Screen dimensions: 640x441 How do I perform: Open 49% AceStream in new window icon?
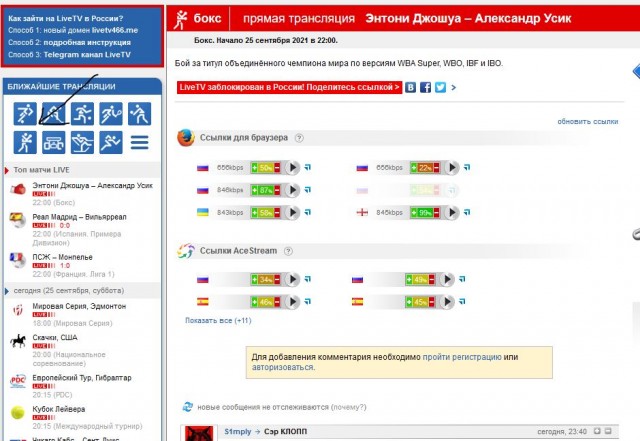[462, 279]
